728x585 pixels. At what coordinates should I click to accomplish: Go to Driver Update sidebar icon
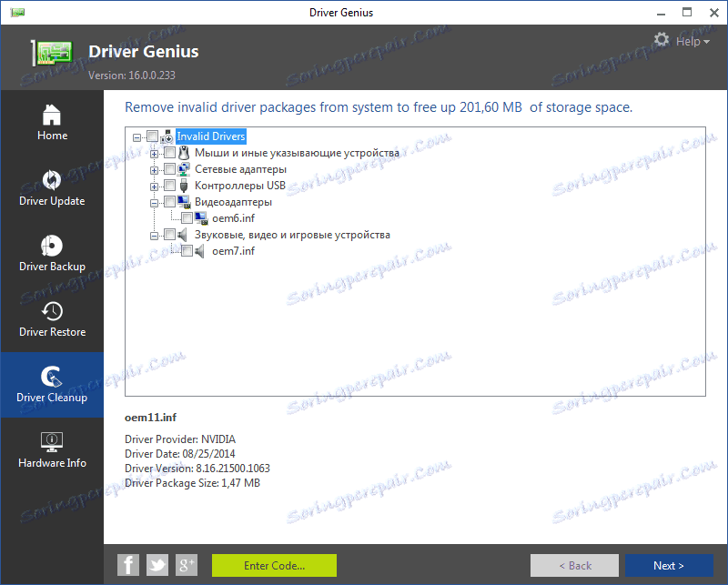pyautogui.click(x=52, y=180)
